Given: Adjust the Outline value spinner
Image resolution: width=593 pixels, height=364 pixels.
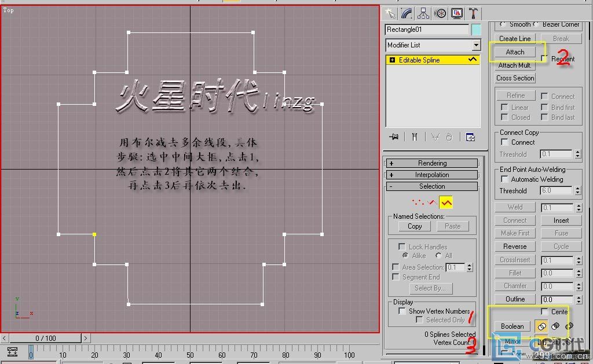Looking at the screenshot, I should (579, 299).
